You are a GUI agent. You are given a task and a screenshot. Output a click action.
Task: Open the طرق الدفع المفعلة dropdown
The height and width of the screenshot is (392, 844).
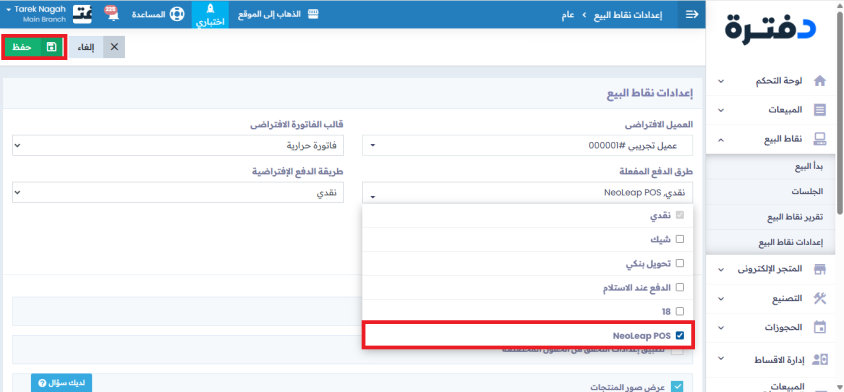[528, 192]
